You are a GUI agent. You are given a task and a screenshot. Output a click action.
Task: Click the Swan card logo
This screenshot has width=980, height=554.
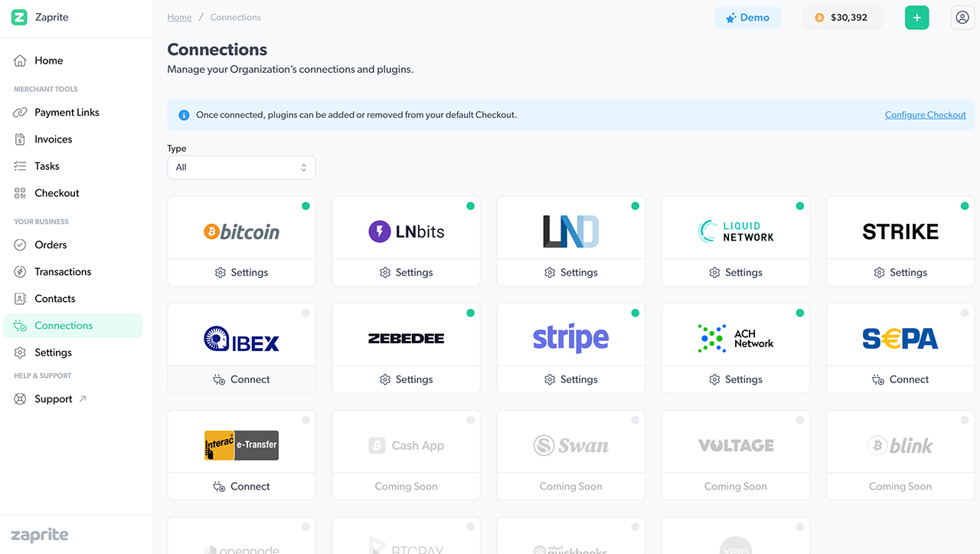tap(570, 445)
